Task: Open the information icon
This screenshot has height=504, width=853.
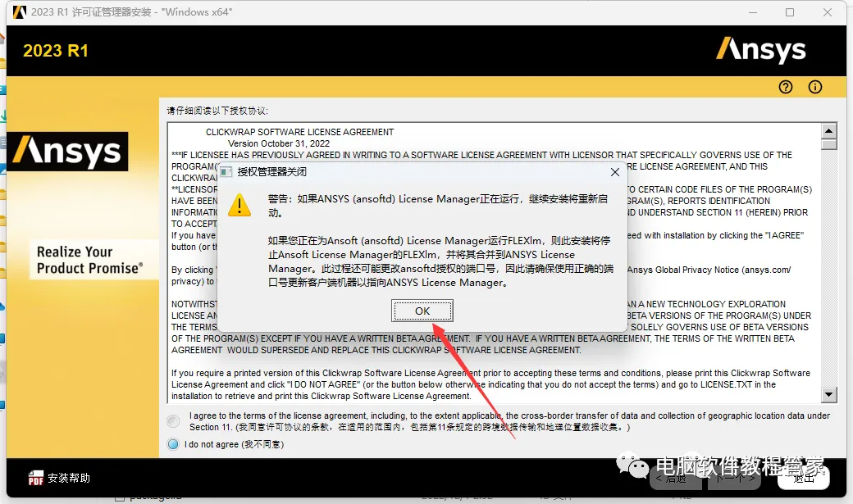Action: (815, 87)
